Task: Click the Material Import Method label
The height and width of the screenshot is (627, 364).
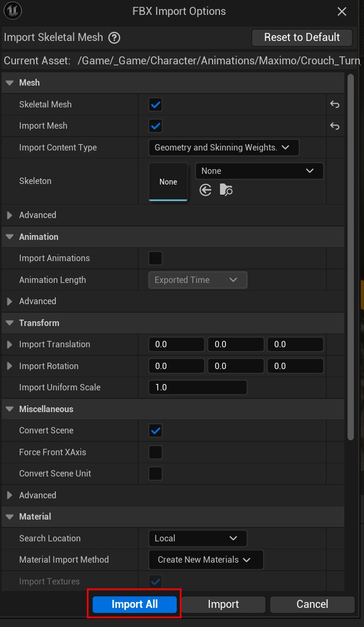Action: coord(64,560)
